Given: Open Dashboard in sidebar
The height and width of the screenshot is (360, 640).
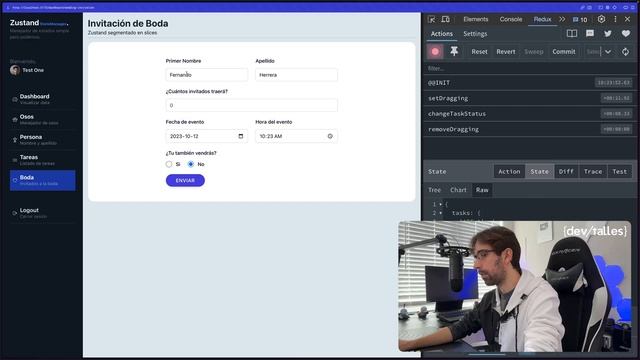Looking at the screenshot, I should pyautogui.click(x=42, y=99).
